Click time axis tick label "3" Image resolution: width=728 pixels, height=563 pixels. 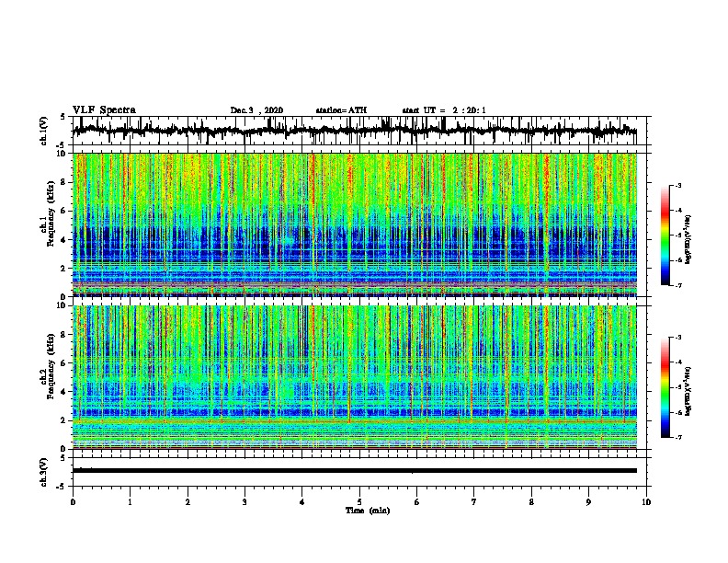tap(245, 502)
